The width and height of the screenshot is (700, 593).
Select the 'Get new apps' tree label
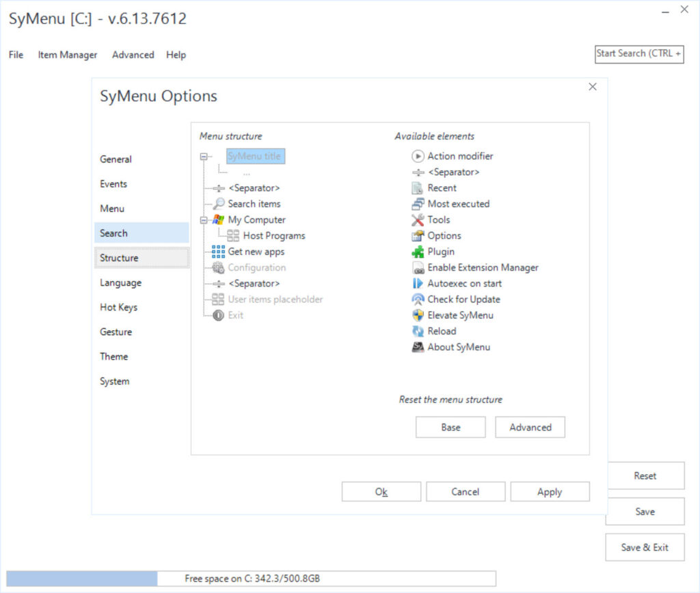(256, 252)
